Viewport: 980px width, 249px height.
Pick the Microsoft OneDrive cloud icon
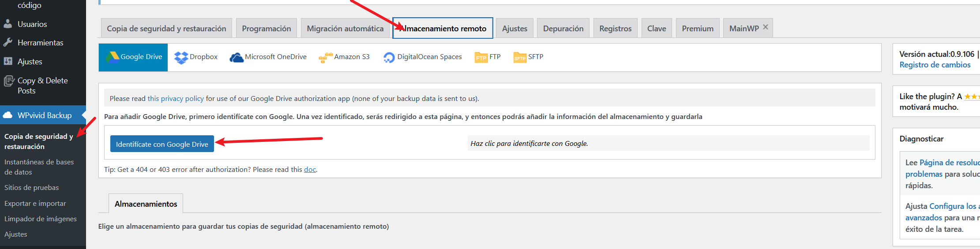237,57
